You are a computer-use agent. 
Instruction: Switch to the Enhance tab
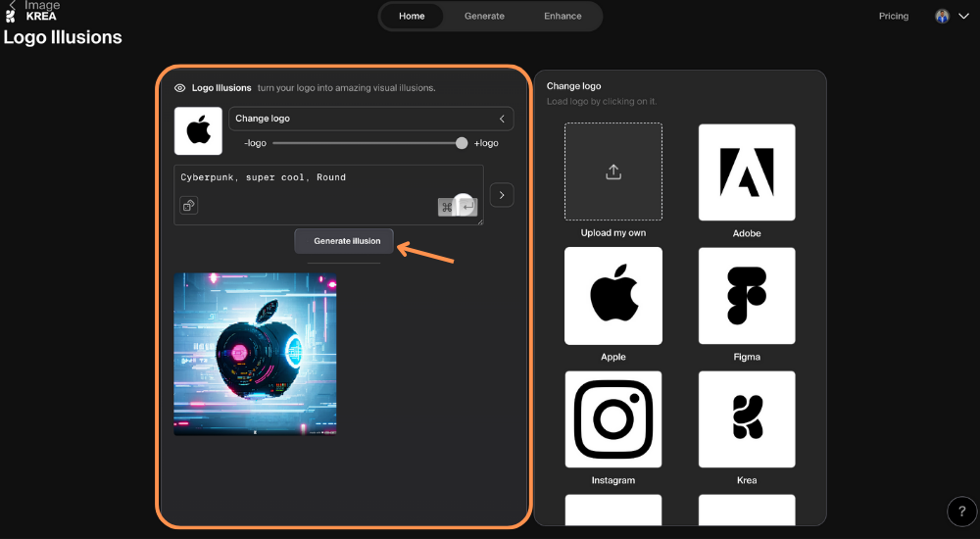coord(563,17)
